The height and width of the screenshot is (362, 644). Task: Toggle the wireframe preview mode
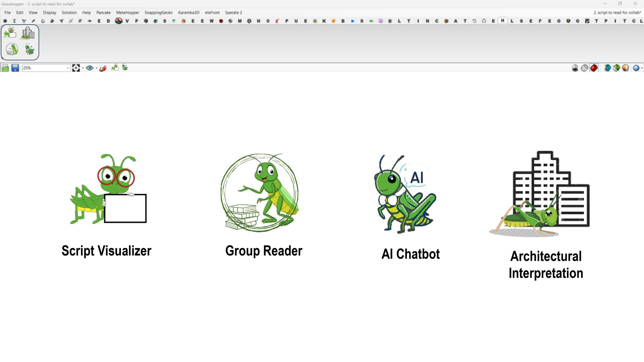coord(584,68)
